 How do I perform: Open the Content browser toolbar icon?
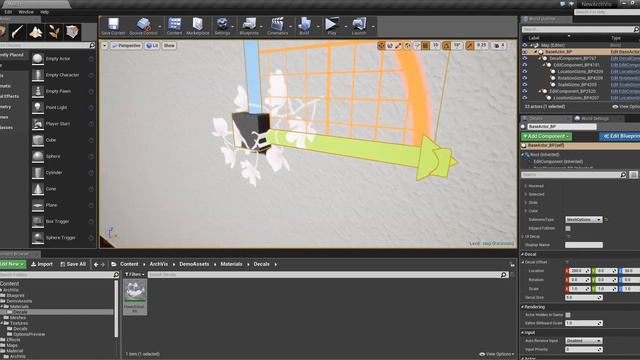pos(174,26)
